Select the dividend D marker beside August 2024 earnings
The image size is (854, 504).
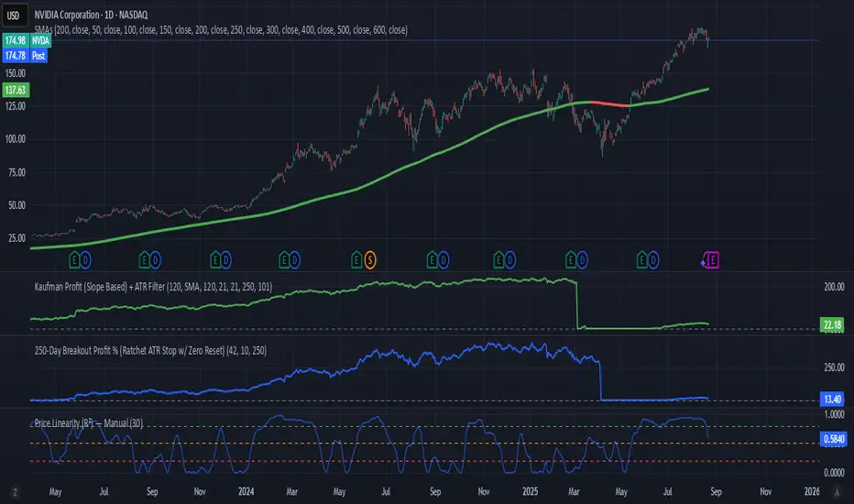point(443,260)
